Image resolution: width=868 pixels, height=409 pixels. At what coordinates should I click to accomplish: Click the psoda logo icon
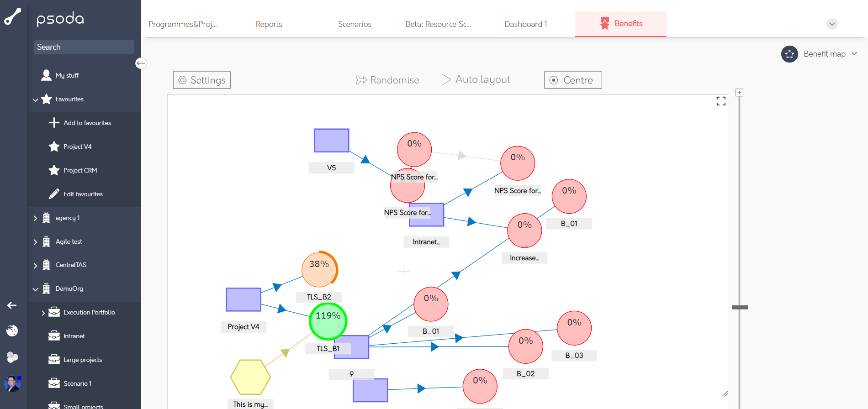coord(13,16)
